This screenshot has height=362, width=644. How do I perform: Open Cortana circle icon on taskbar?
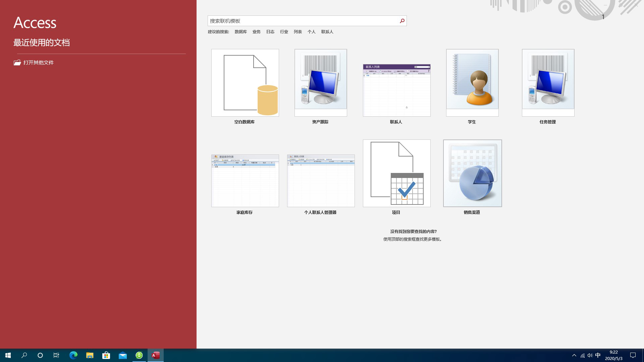click(40, 355)
